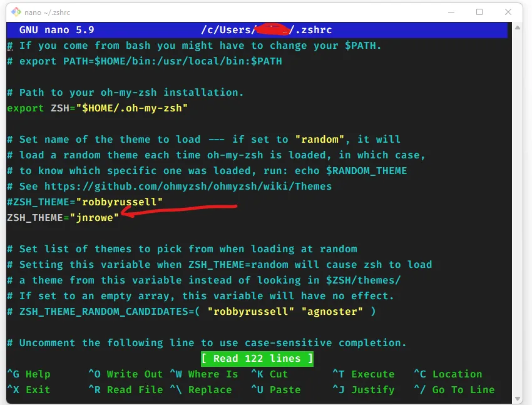Click the ^X Exit shortcut

tap(29, 390)
